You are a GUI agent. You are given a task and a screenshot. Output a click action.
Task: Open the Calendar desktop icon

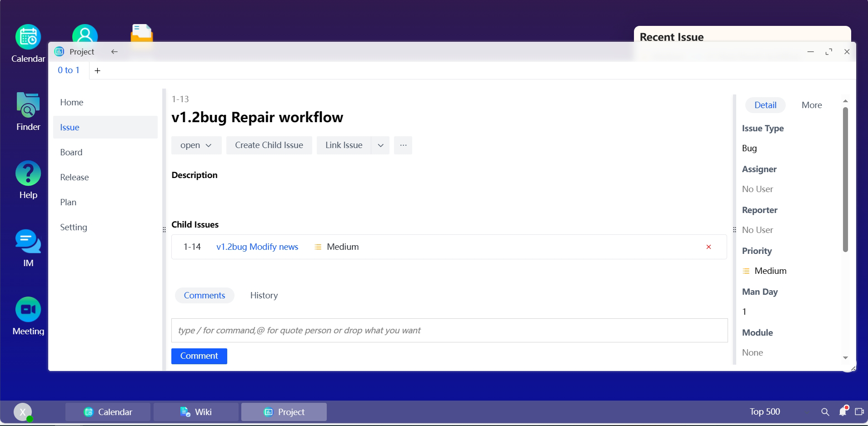click(x=28, y=38)
